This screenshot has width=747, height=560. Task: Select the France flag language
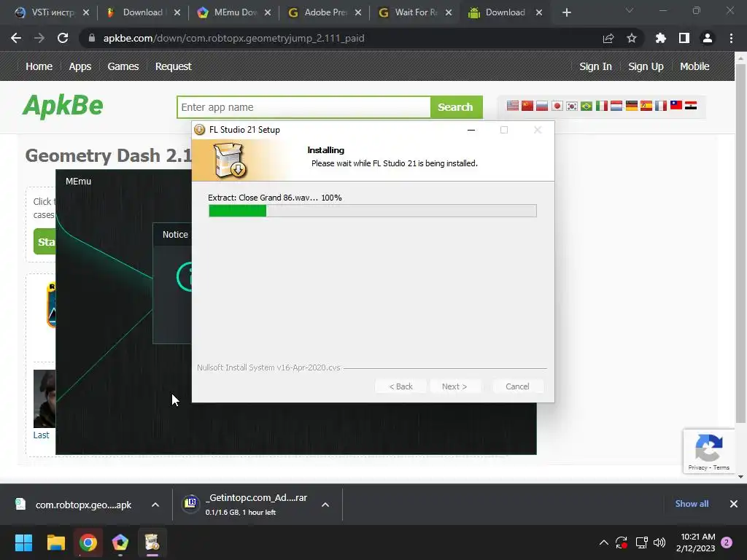(x=661, y=106)
